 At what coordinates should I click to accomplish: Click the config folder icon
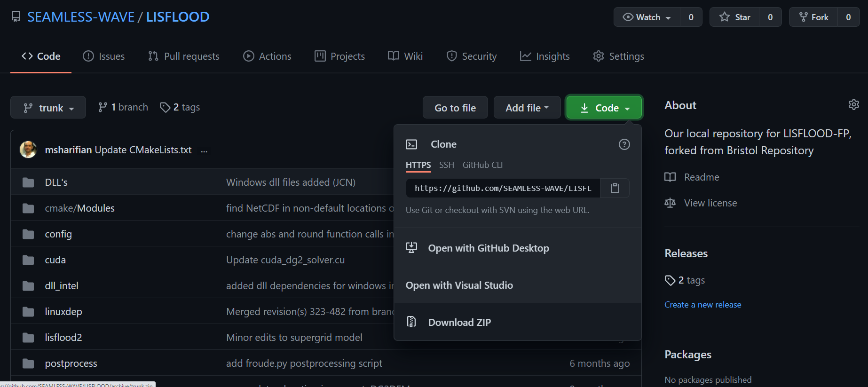[x=28, y=234]
